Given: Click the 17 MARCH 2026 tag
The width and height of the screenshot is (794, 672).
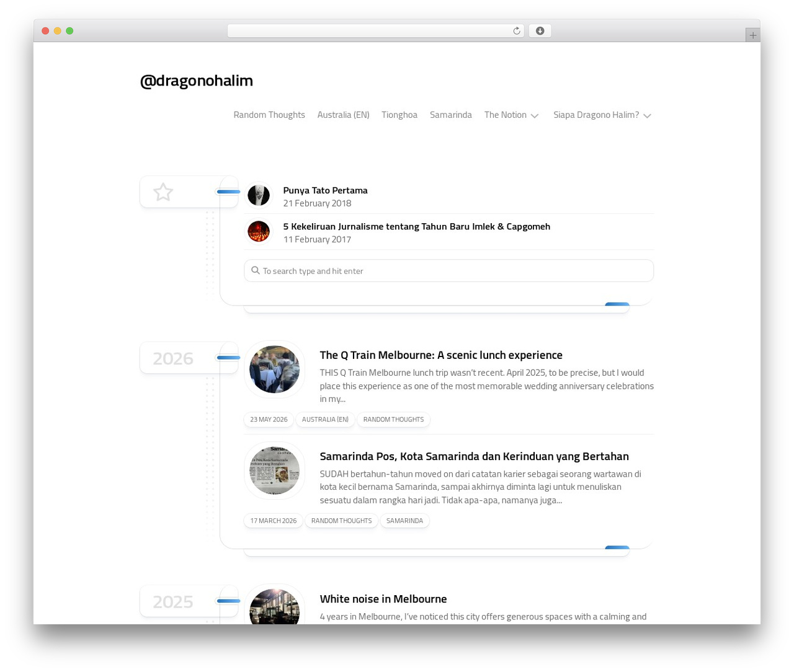Looking at the screenshot, I should (274, 521).
